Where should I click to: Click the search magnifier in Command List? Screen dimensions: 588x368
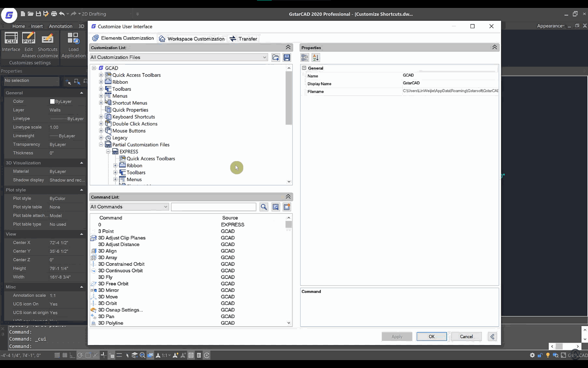click(264, 207)
